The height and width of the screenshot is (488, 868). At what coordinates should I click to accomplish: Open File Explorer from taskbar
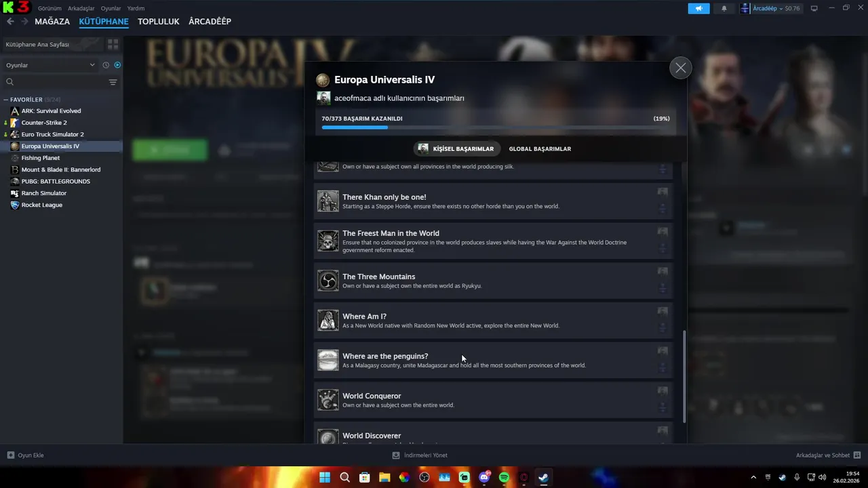coord(384,477)
